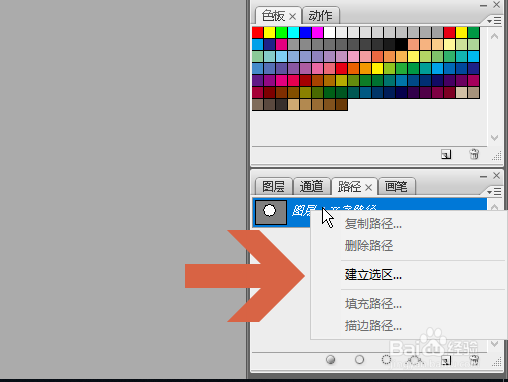Close the Layers/Paths panel group
Image resolution: width=508 pixels, height=382 pixels.
coord(496,175)
